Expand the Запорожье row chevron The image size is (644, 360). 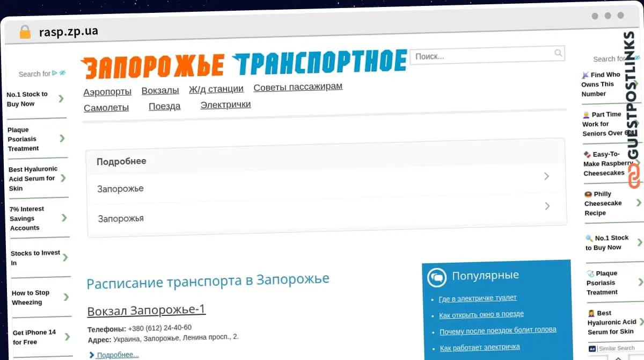click(547, 176)
